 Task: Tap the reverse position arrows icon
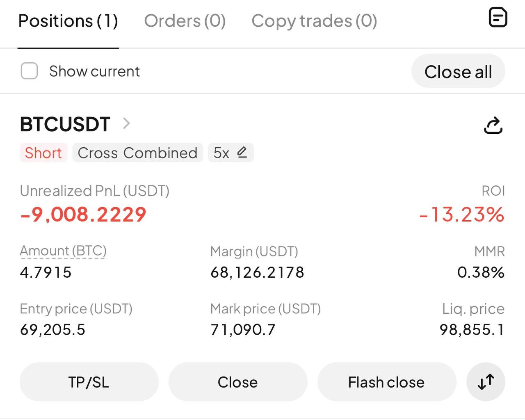tap(486, 382)
